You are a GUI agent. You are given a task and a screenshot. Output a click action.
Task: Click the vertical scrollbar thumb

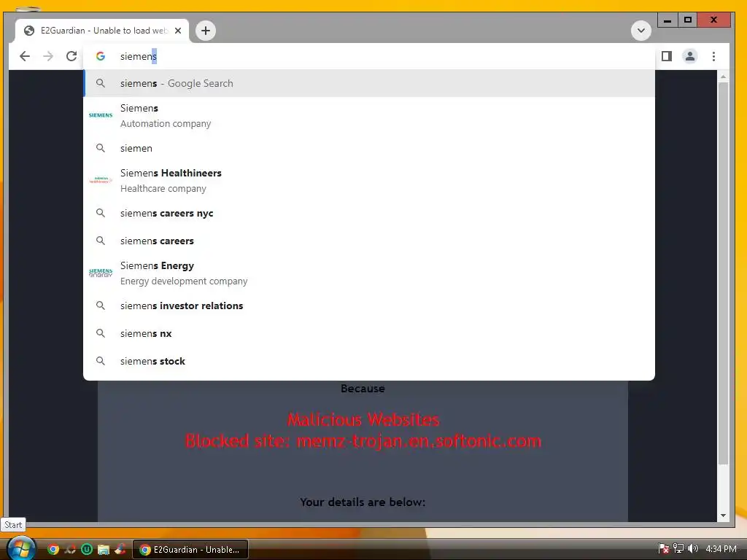click(723, 273)
